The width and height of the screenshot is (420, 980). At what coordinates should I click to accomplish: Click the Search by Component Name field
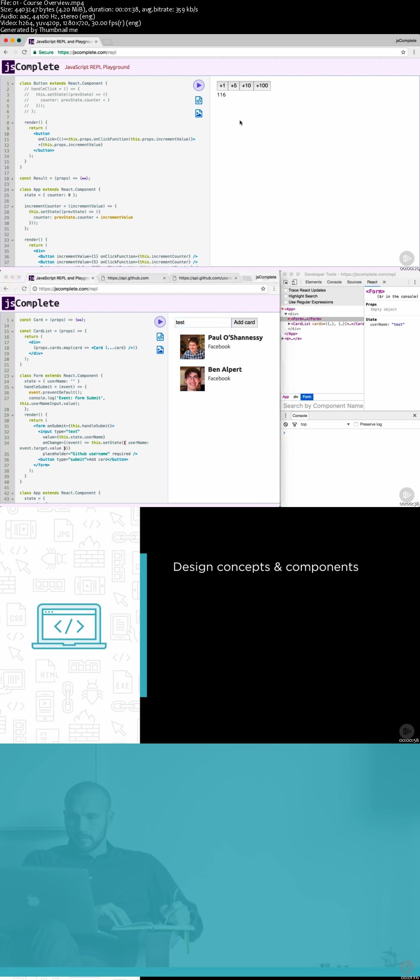coord(323,406)
